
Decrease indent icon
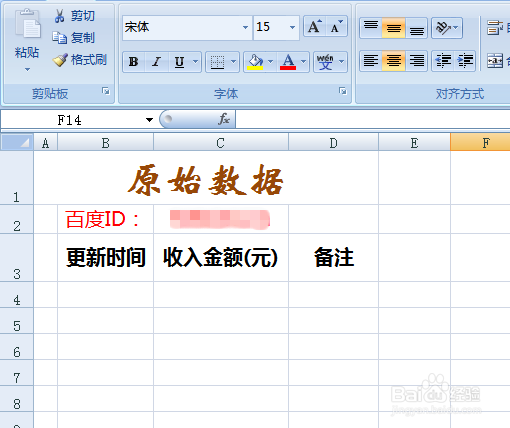point(443,61)
